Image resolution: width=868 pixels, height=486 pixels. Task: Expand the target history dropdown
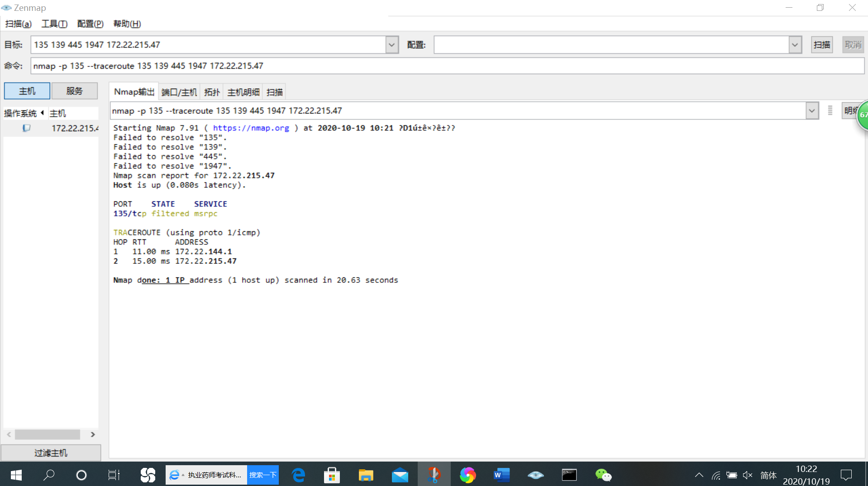click(392, 45)
